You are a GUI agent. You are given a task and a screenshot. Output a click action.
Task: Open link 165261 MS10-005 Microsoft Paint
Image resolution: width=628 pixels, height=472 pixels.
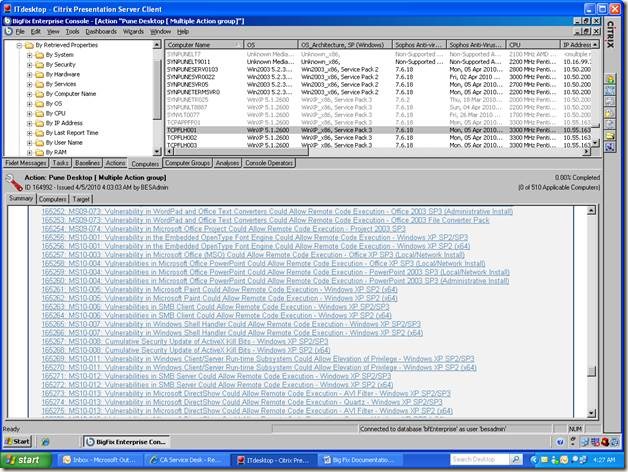tap(219, 289)
